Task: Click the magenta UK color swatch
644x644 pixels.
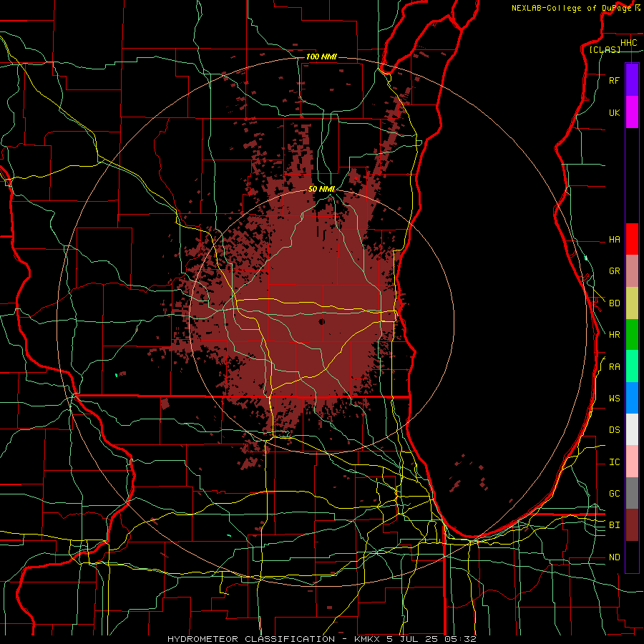Action: coord(632,112)
